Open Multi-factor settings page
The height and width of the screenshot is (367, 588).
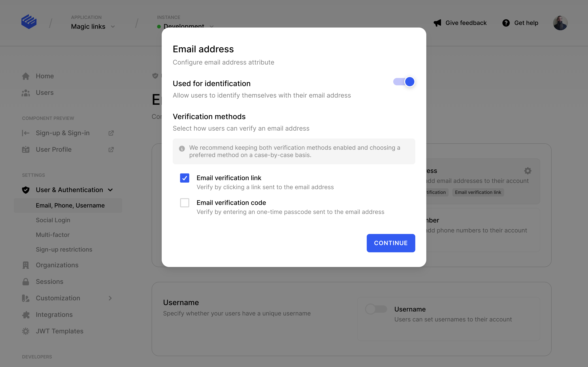(x=53, y=235)
